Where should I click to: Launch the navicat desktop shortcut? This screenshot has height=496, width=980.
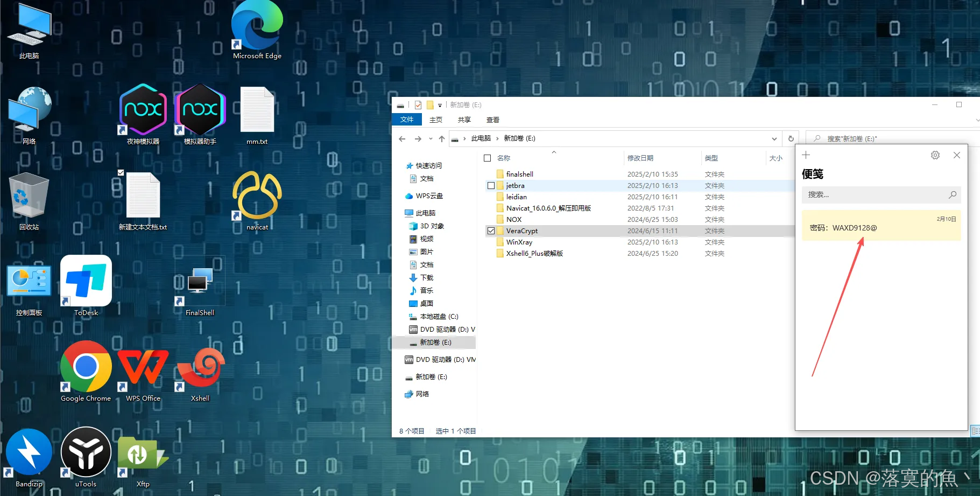coord(257,200)
